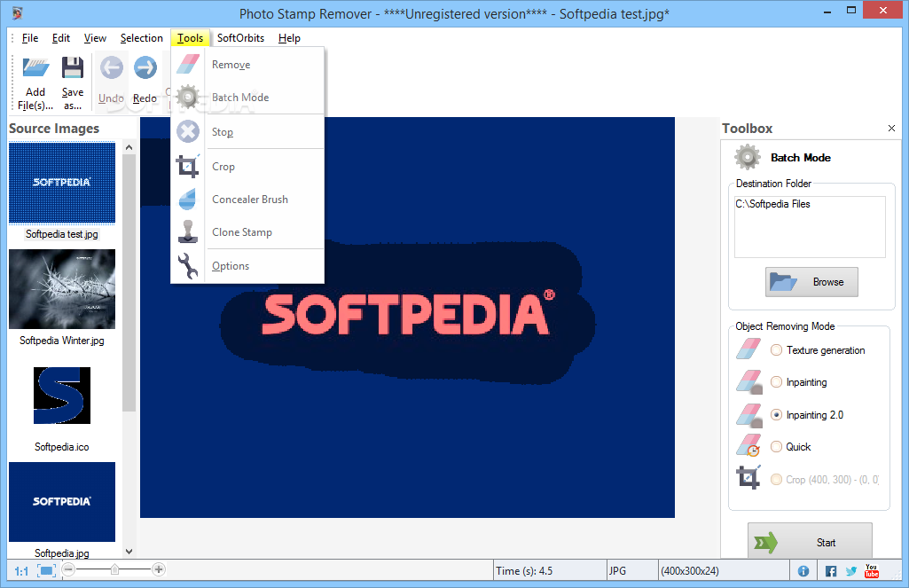Click the stamp icon beside Clone Stamp

point(188,232)
